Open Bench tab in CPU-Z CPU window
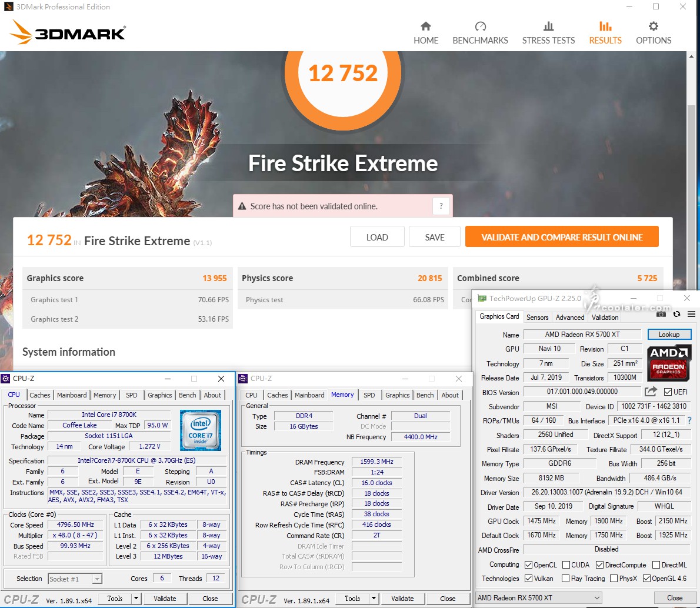This screenshot has height=608, width=700. pyautogui.click(x=188, y=395)
